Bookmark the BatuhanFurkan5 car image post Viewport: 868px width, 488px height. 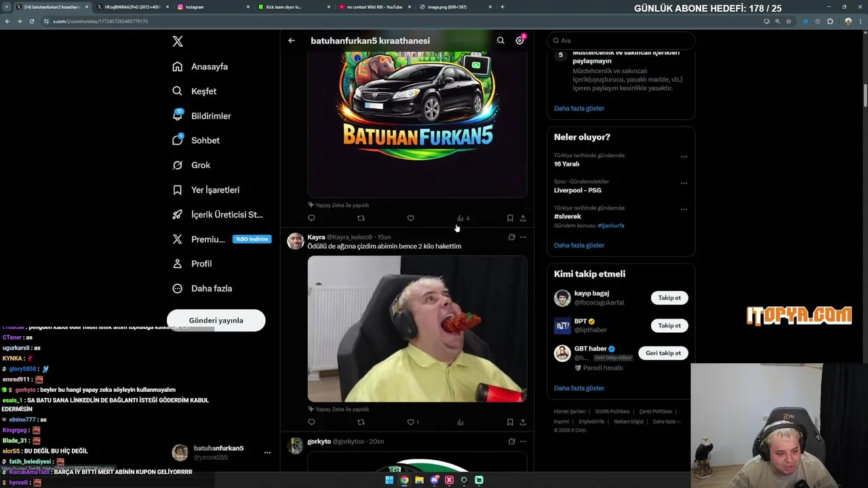click(510, 218)
